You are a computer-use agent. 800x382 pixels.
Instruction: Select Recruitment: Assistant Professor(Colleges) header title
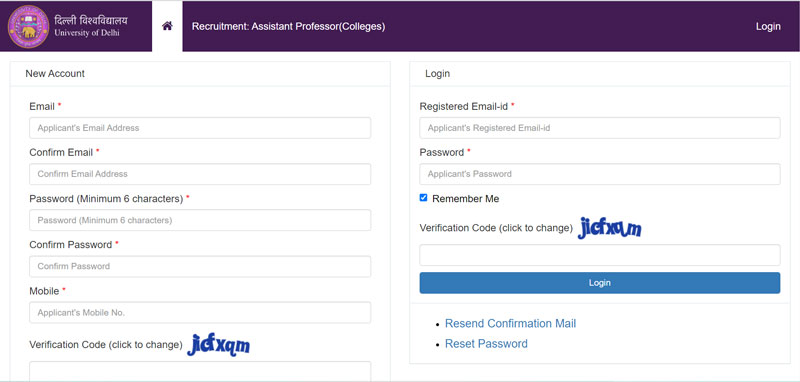(x=288, y=27)
